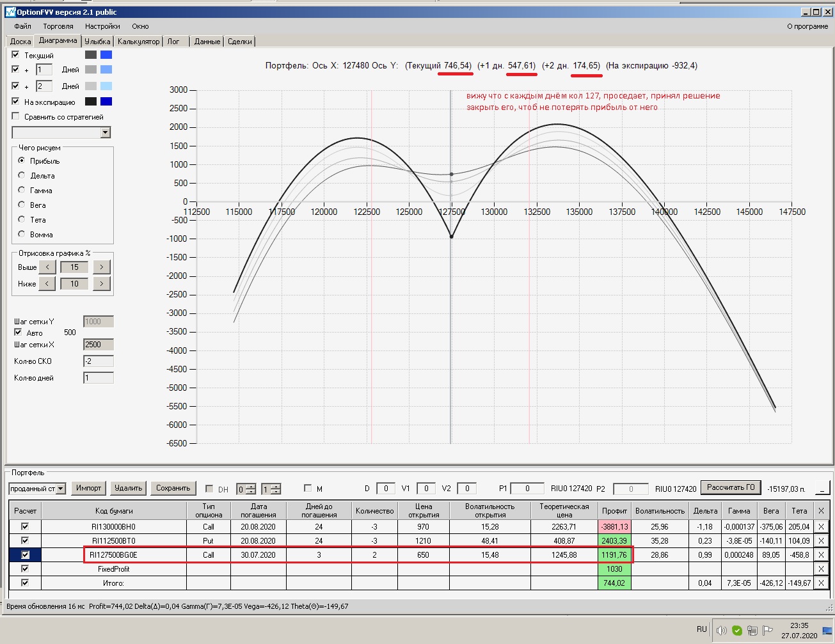Uncheck the Текущий line checkbox
Viewport: 835px width, 644px height.
pos(16,55)
